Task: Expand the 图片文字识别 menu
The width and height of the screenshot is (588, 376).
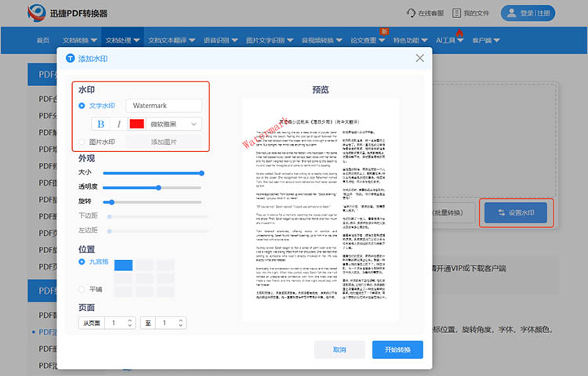Action: (x=270, y=40)
